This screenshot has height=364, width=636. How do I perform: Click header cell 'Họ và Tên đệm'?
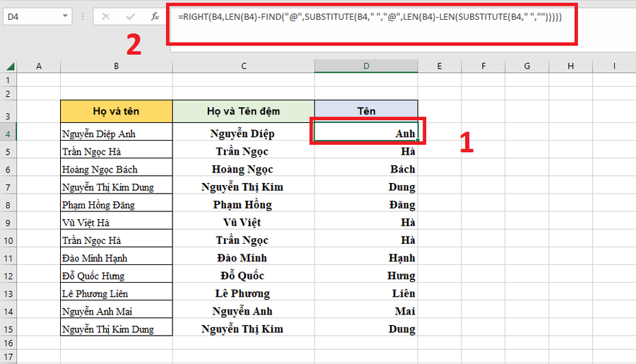pos(243,111)
